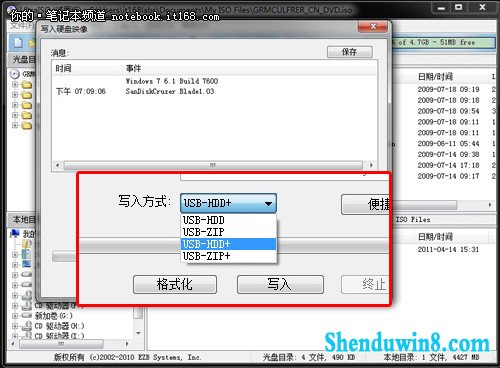Click local tree scrollbar down arrow
Image resolution: width=500 pixels, height=368 pixels.
pyautogui.click(x=138, y=333)
